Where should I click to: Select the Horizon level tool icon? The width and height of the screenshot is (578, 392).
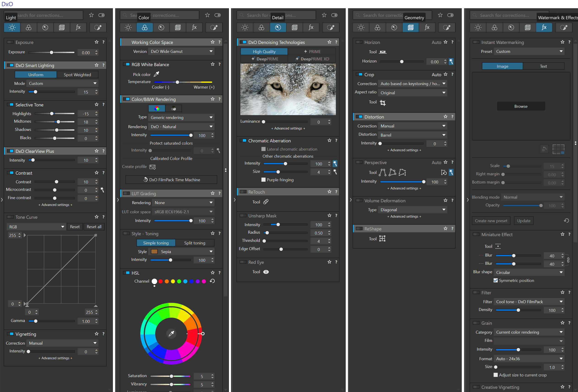(383, 52)
